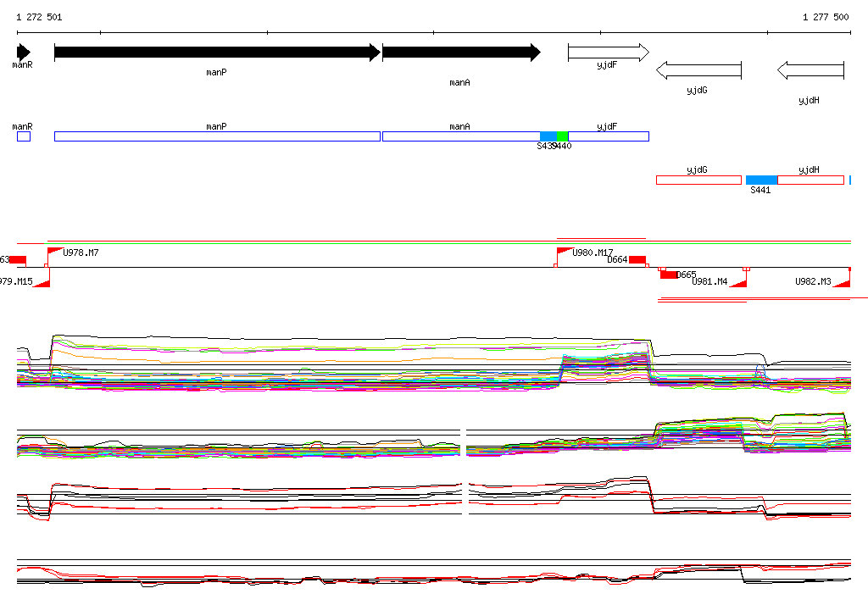The height and width of the screenshot is (605, 868).
Task: Select the manP label beneath the black arrow
Action: tap(216, 73)
